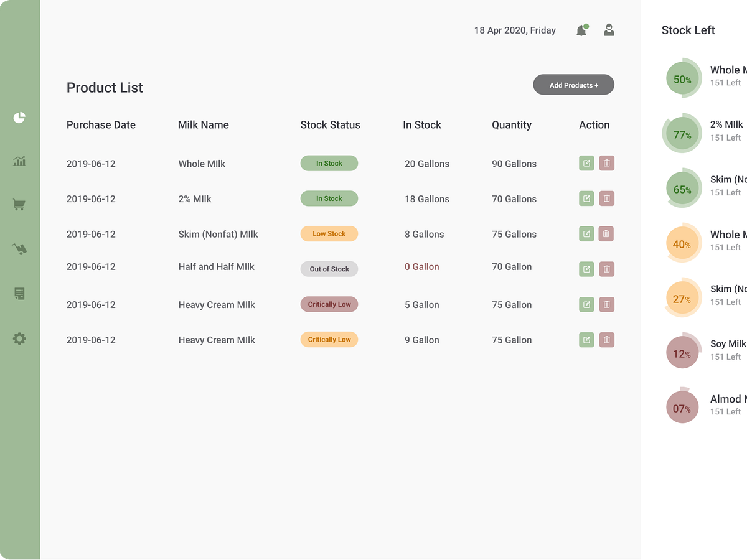Toggle the In Stock status for Whole Milk
The width and height of the screenshot is (747, 560).
coord(329,163)
